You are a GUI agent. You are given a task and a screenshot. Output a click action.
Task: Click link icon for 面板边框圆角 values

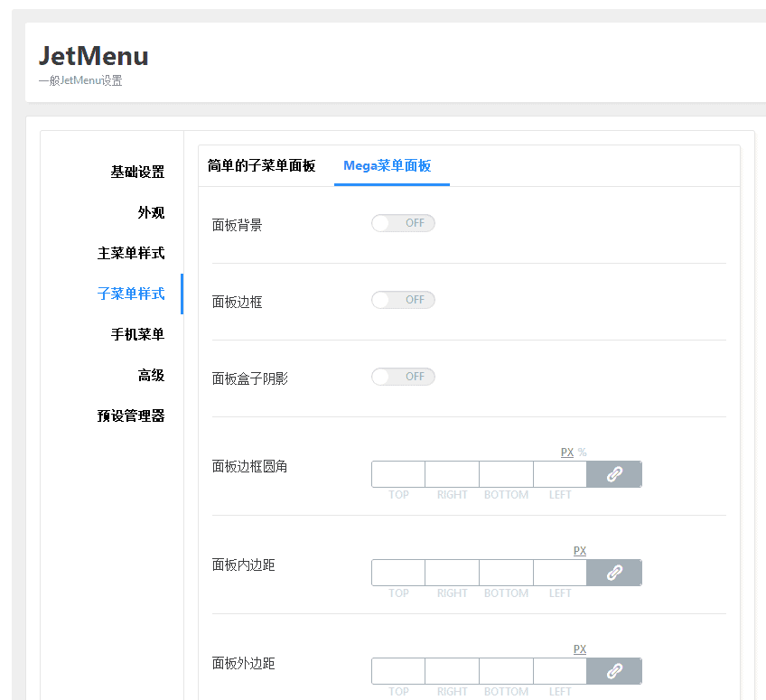tap(614, 474)
